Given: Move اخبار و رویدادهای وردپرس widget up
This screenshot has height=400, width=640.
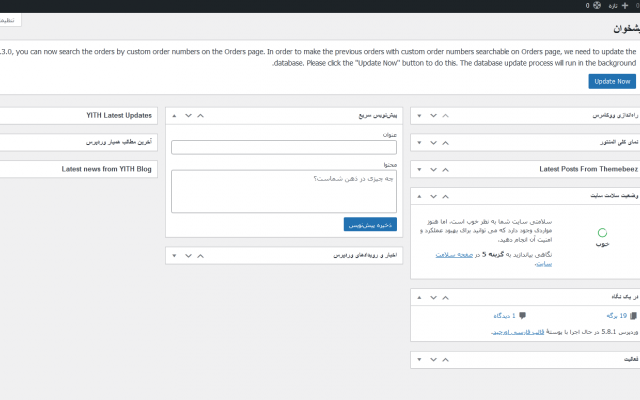Looking at the screenshot, I should click(200, 256).
